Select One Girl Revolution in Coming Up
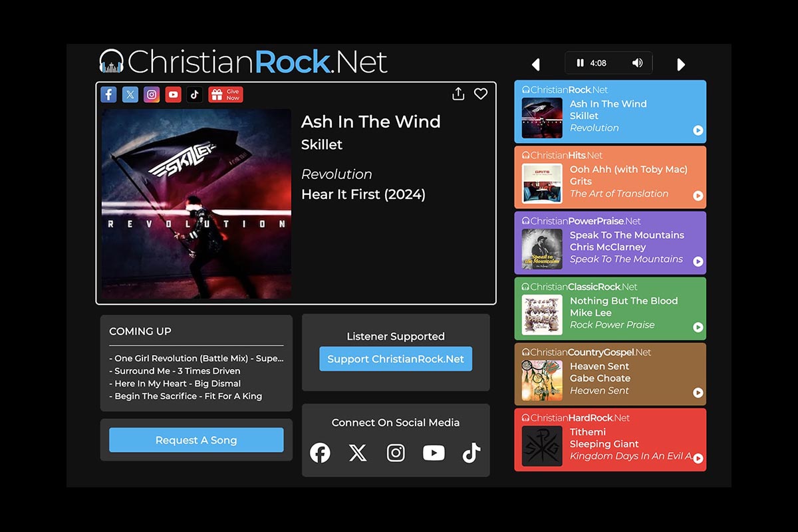The width and height of the screenshot is (798, 532). point(196,358)
